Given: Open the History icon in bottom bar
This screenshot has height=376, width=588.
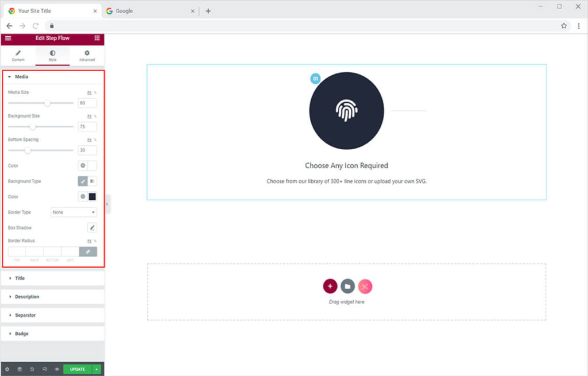Looking at the screenshot, I should [32, 369].
